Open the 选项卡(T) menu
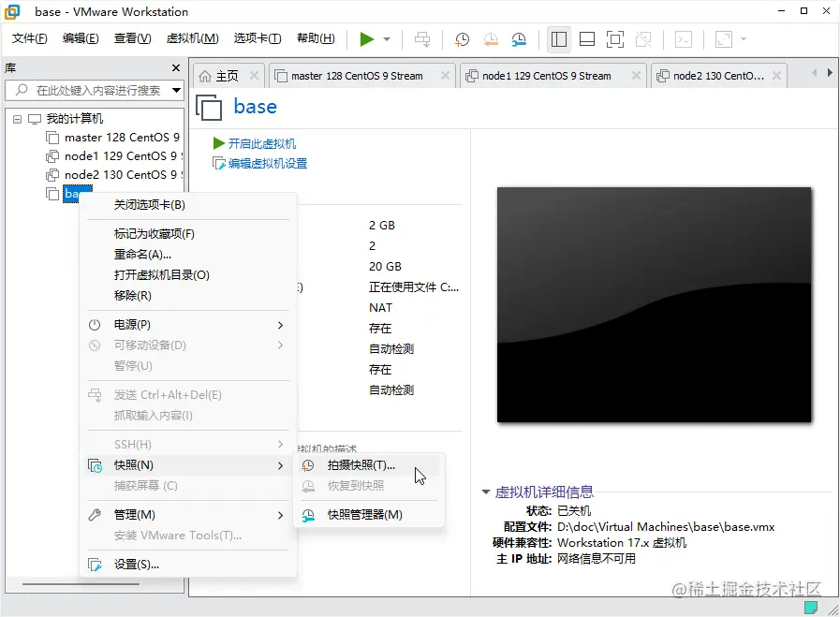The width and height of the screenshot is (840, 617). click(x=258, y=38)
